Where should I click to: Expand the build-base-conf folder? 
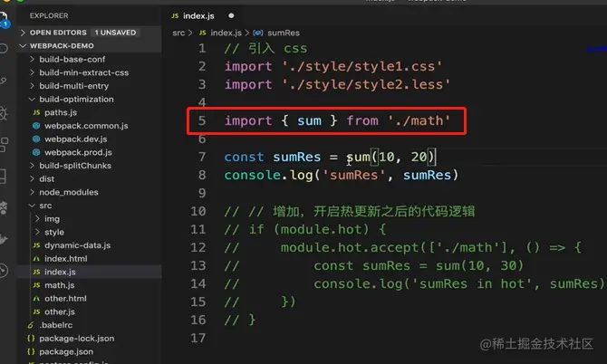coord(32,59)
